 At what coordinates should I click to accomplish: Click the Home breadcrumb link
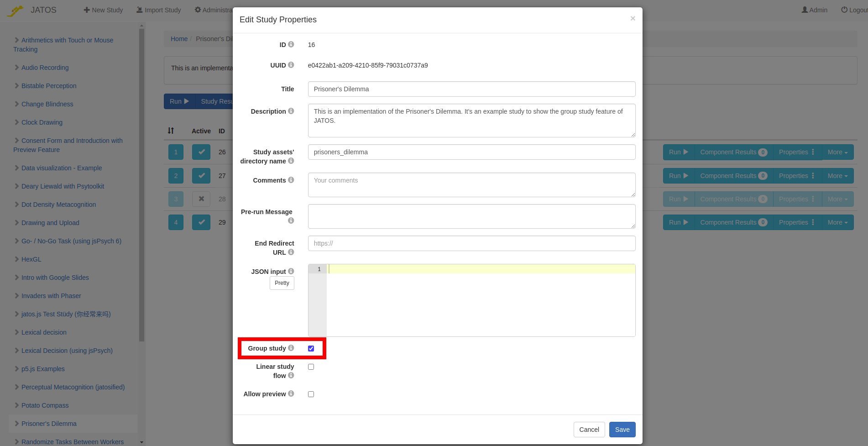click(179, 39)
